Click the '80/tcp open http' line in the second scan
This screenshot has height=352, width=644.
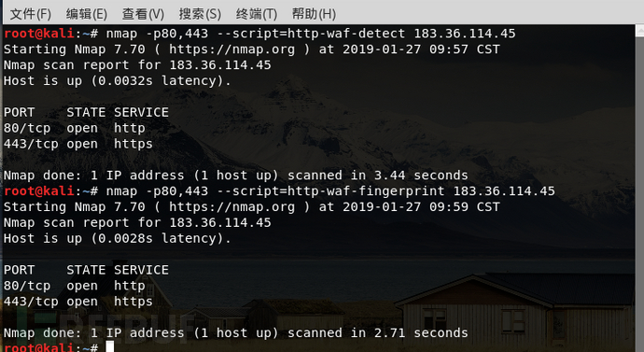[75, 286]
